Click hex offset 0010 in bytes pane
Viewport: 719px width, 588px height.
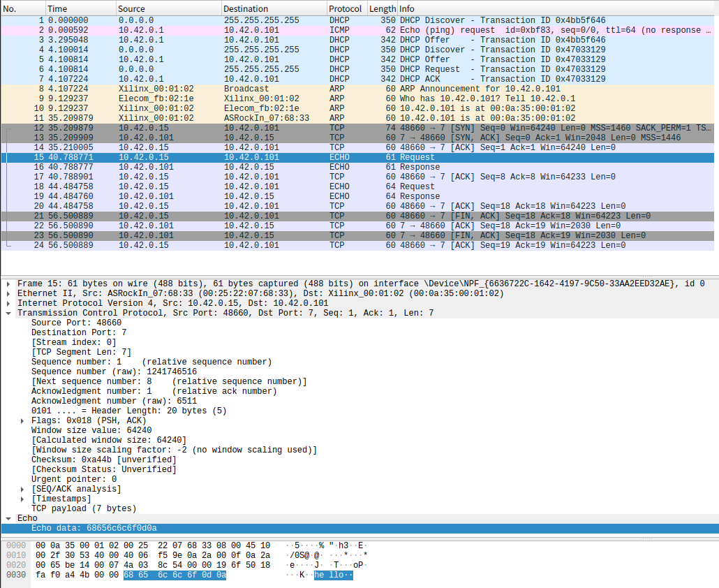pyautogui.click(x=16, y=555)
